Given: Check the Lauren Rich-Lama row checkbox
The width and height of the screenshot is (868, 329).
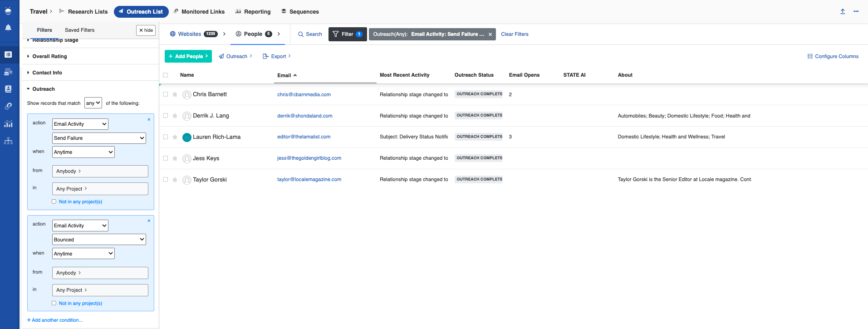Looking at the screenshot, I should [x=166, y=137].
